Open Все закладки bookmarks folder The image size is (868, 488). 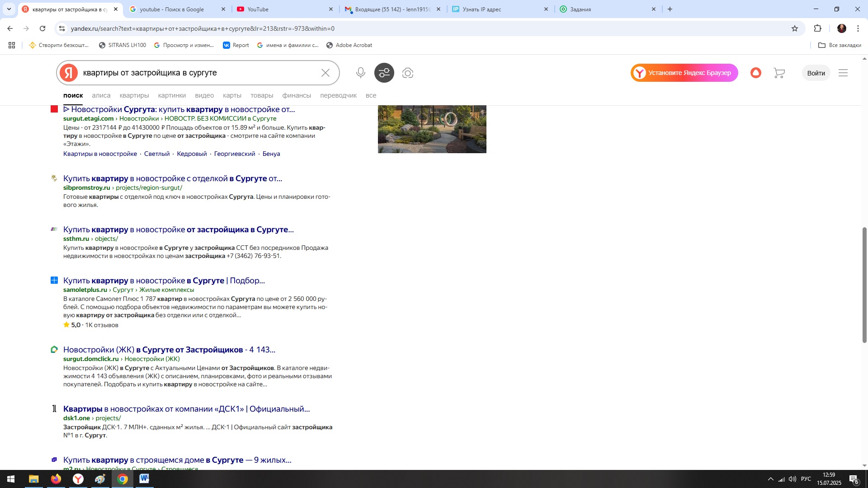pos(840,45)
